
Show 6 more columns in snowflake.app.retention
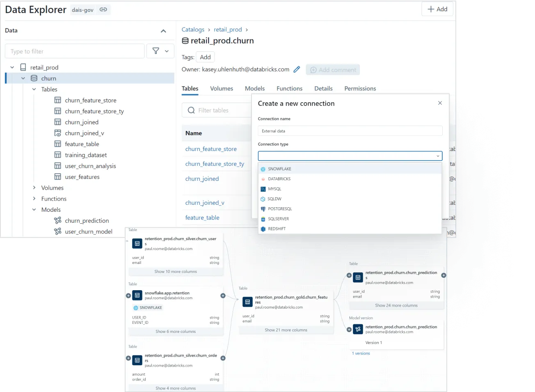pyautogui.click(x=176, y=332)
